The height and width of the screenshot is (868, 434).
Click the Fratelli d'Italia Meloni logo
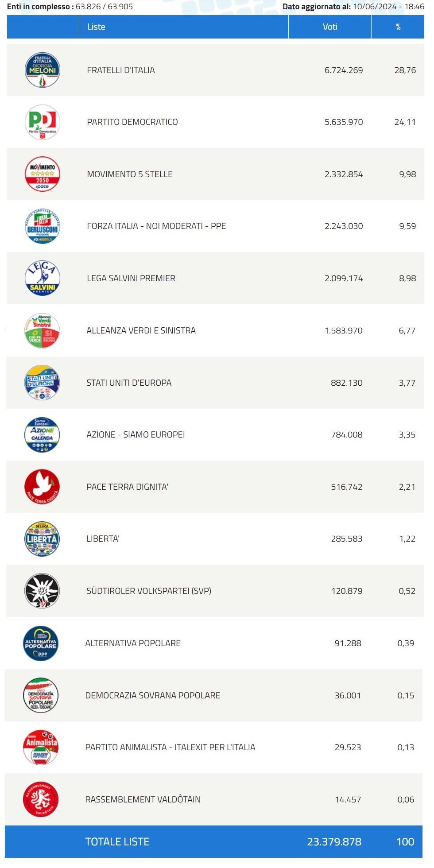tap(43, 70)
